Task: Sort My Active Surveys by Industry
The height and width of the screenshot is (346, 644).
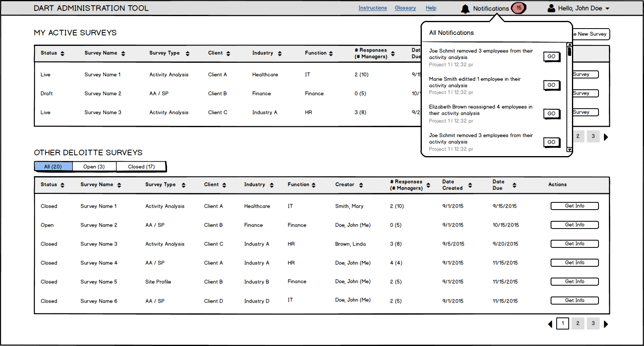Action: (280, 54)
